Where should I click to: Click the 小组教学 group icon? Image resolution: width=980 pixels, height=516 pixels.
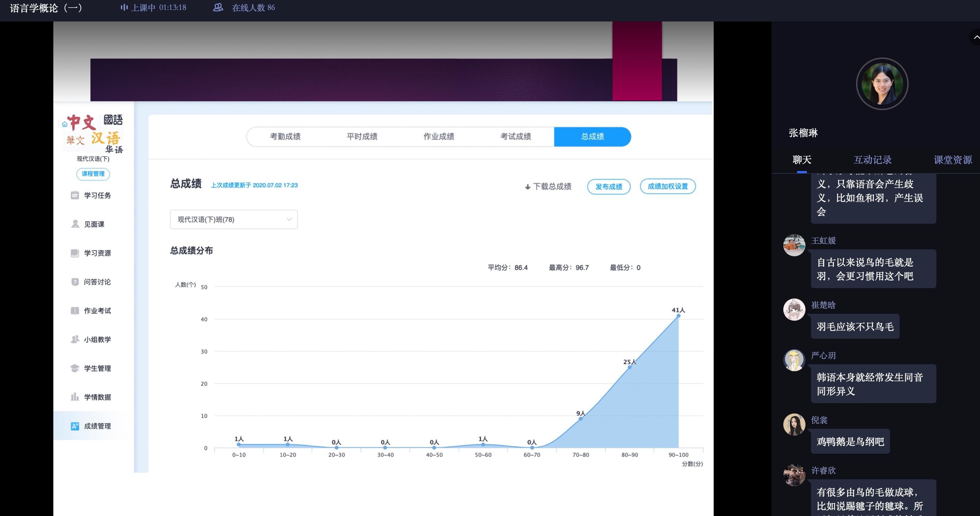(x=74, y=339)
